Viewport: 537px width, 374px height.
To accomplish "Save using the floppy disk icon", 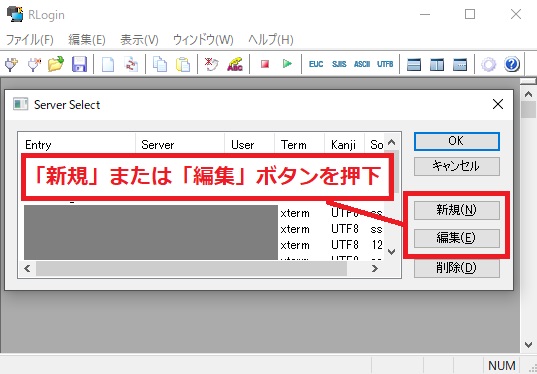I will pos(79,64).
